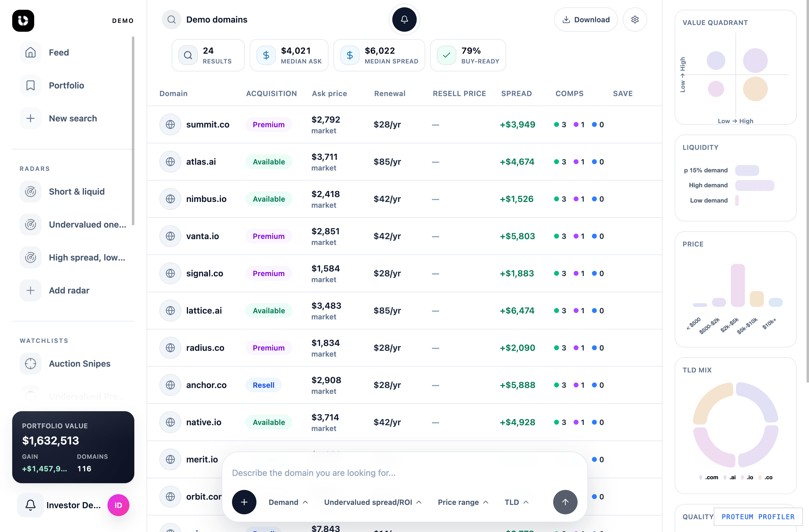Open the TLD filter dropdown
Image resolution: width=809 pixels, height=532 pixels.
[x=516, y=502]
